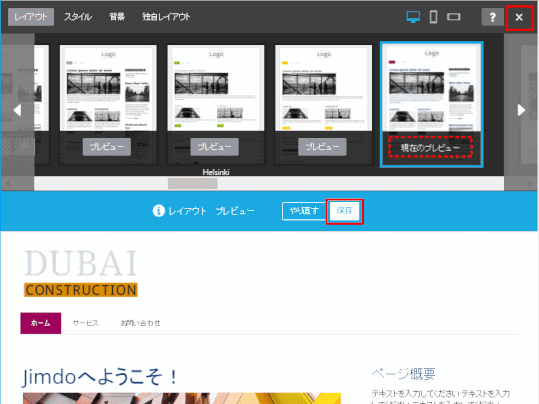This screenshot has height=404, width=539.
Task: Open the 独自レイアウト tab
Action: click(166, 17)
